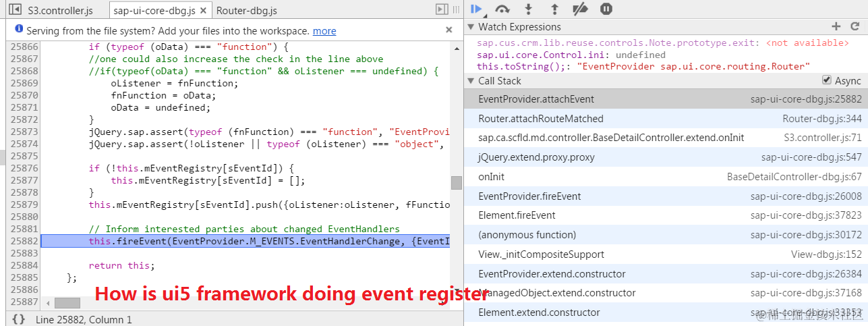
Task: Select ManagedObject.extend.constructor stack frame
Action: [x=666, y=293]
